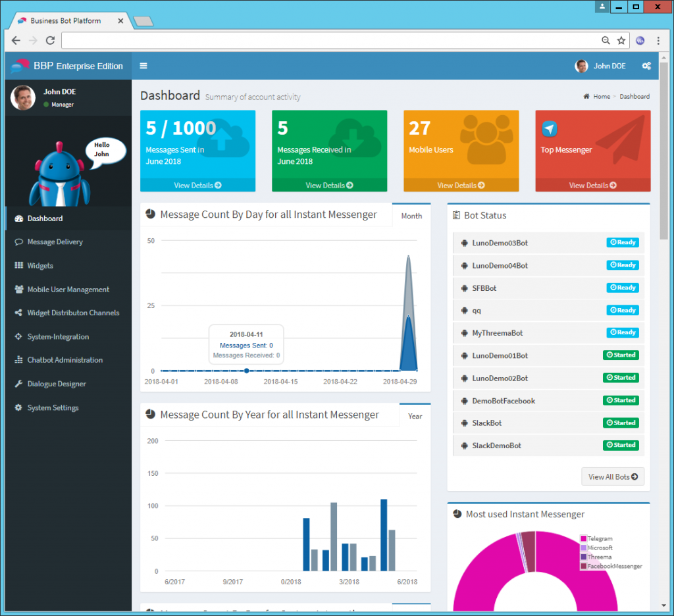Click the pie icon beside Message Count By Year

point(151,414)
